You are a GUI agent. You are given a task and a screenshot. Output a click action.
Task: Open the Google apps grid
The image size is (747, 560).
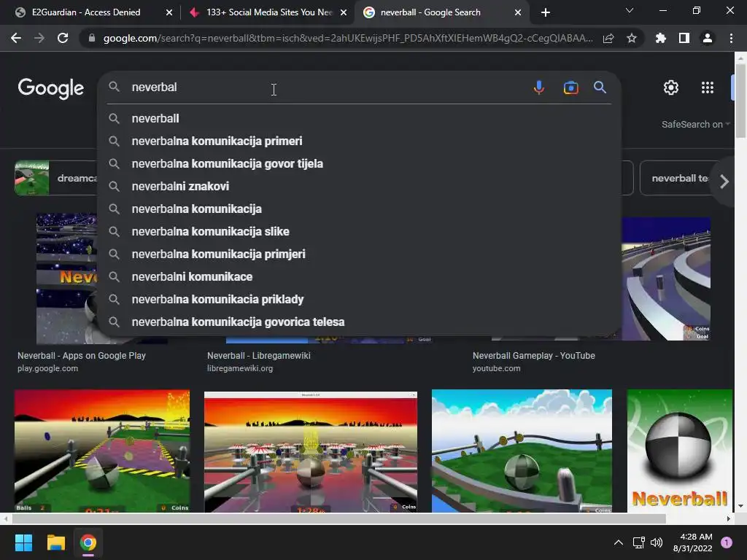708,87
